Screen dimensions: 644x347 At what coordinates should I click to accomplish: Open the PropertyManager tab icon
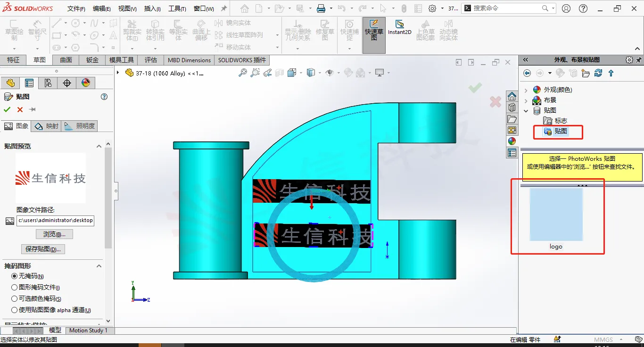[x=29, y=83]
